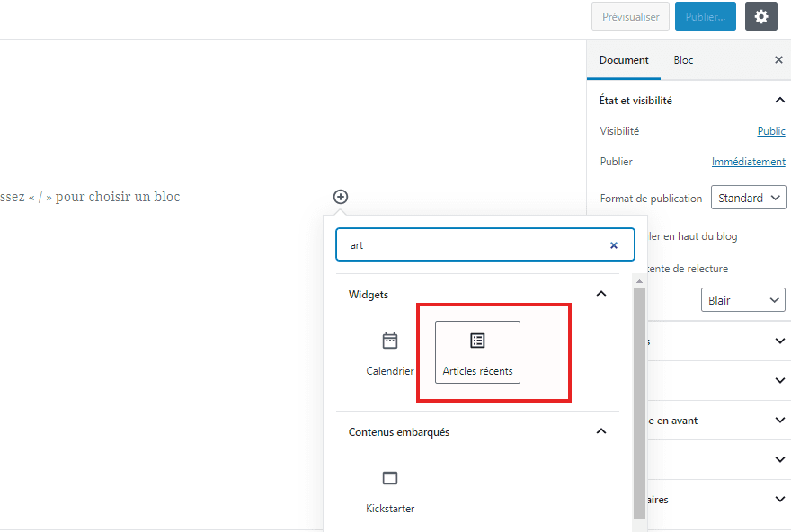Insert the Kickstarter embed block
The width and height of the screenshot is (791, 532).
tap(390, 491)
